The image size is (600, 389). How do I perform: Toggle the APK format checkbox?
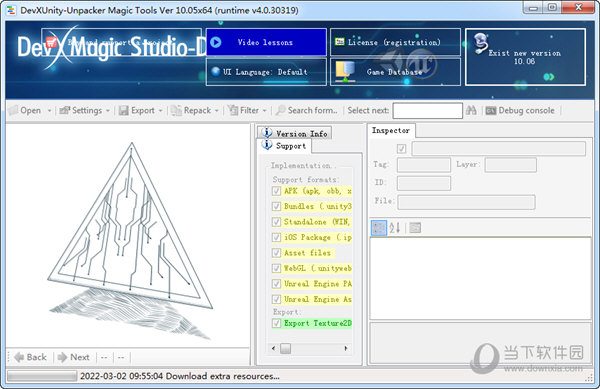coord(276,191)
